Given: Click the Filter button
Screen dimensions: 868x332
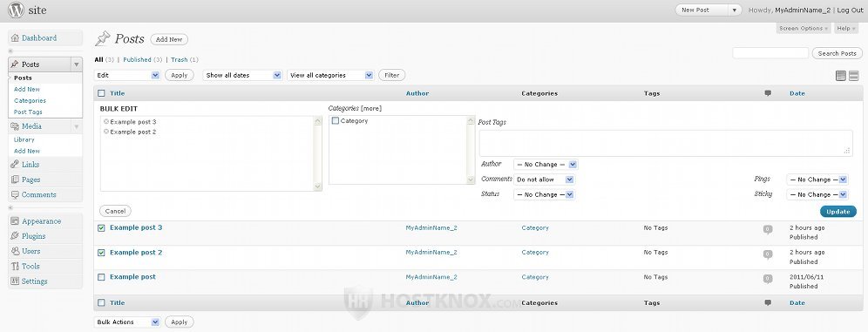Looking at the screenshot, I should click(x=392, y=75).
